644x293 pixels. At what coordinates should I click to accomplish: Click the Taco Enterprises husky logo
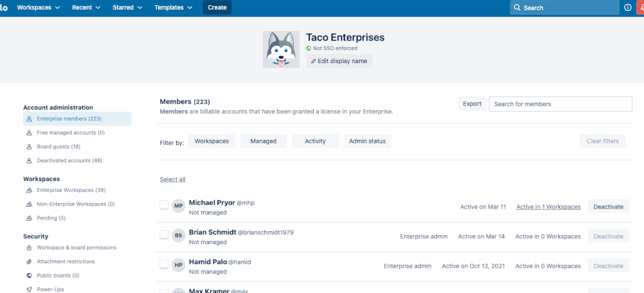point(281,49)
